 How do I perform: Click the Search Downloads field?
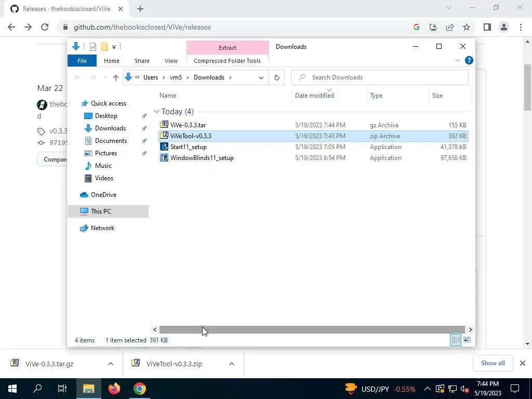click(x=380, y=77)
